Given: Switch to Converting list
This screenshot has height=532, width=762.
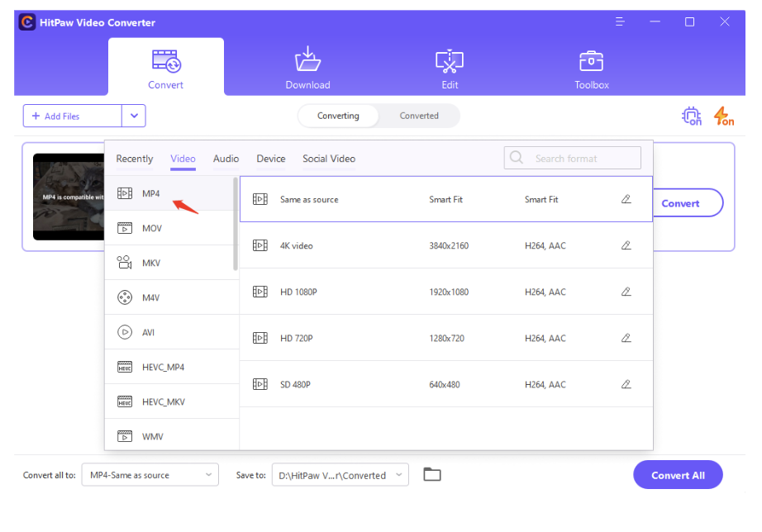Looking at the screenshot, I should pyautogui.click(x=338, y=116).
